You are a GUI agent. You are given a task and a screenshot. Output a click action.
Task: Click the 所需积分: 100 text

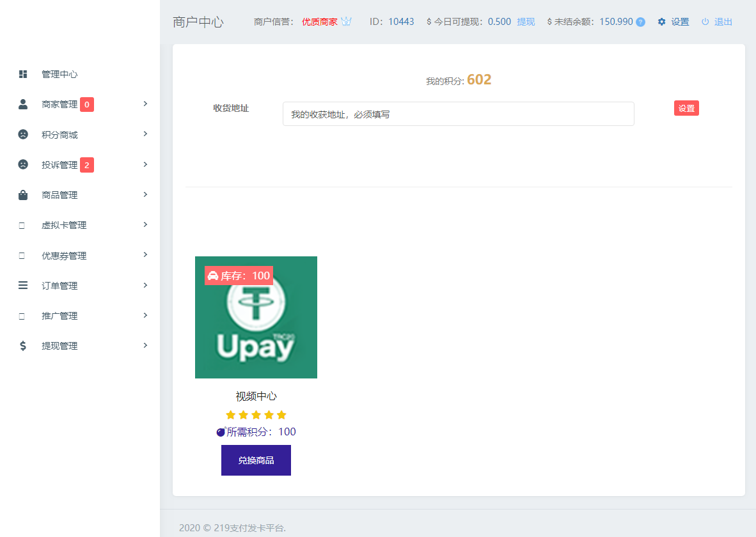(x=262, y=432)
